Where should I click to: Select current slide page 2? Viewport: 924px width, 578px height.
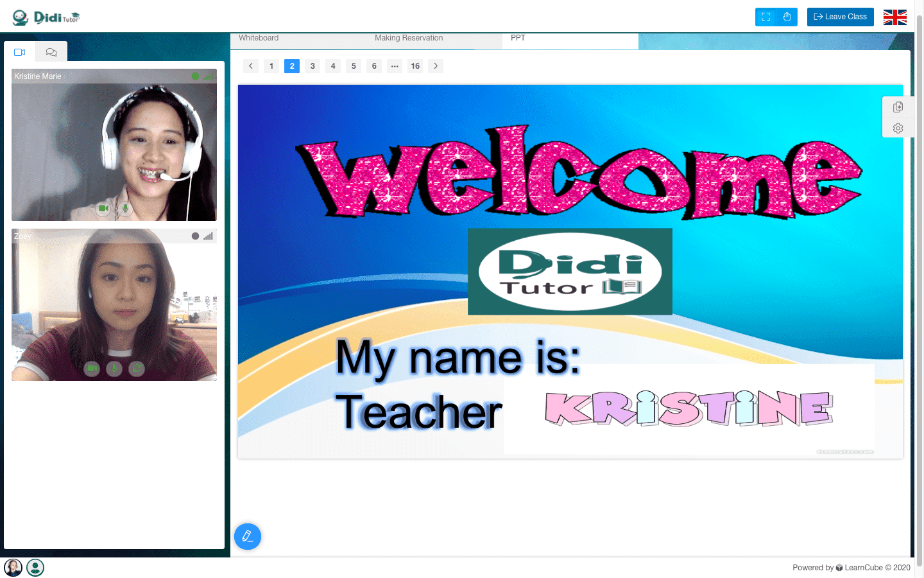coord(292,66)
